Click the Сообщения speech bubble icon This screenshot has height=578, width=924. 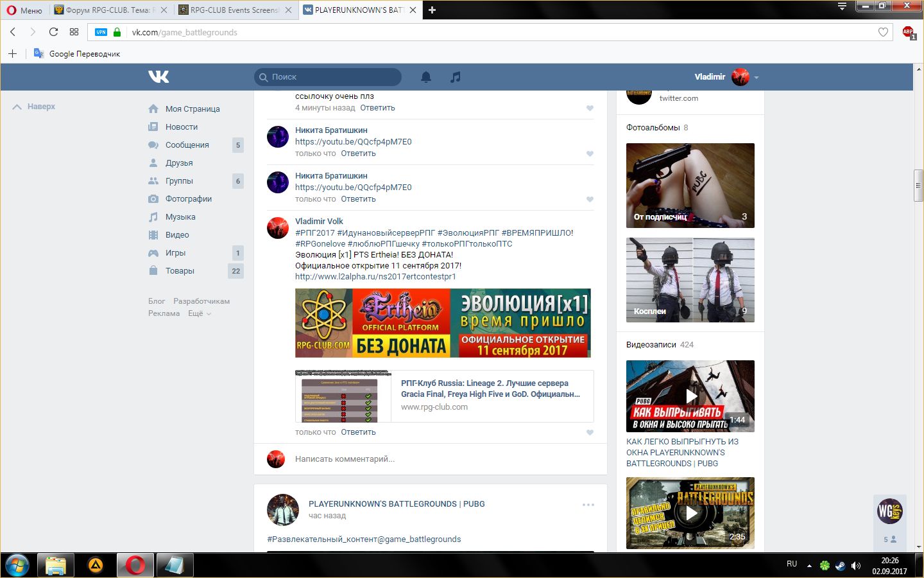click(153, 145)
